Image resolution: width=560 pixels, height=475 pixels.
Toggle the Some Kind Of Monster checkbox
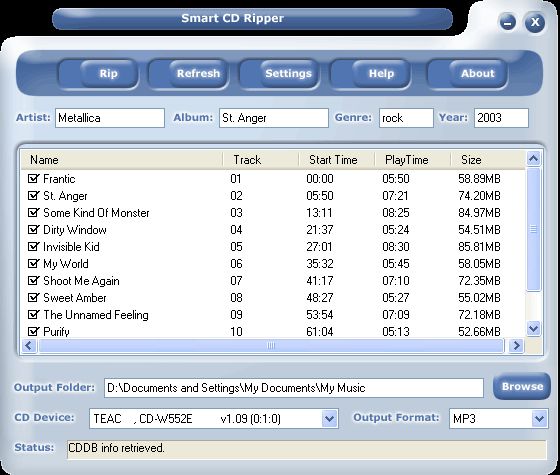pyautogui.click(x=33, y=212)
